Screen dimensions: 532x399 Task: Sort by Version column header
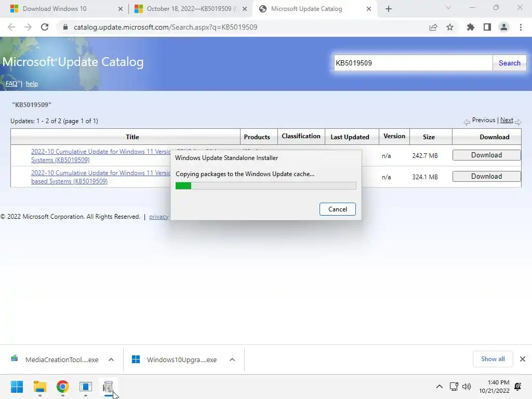click(394, 136)
